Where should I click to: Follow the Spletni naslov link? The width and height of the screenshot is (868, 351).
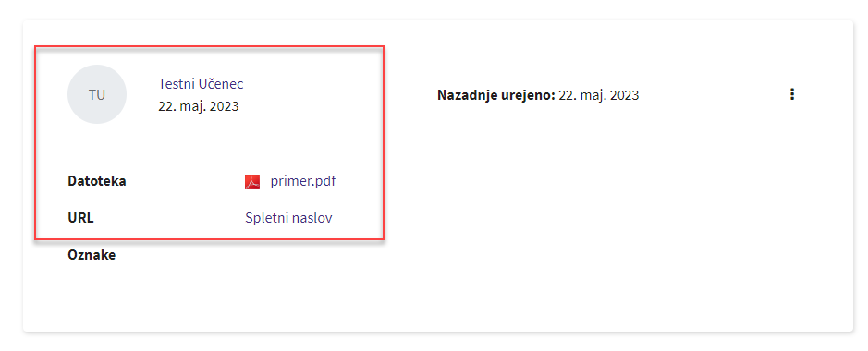(288, 218)
